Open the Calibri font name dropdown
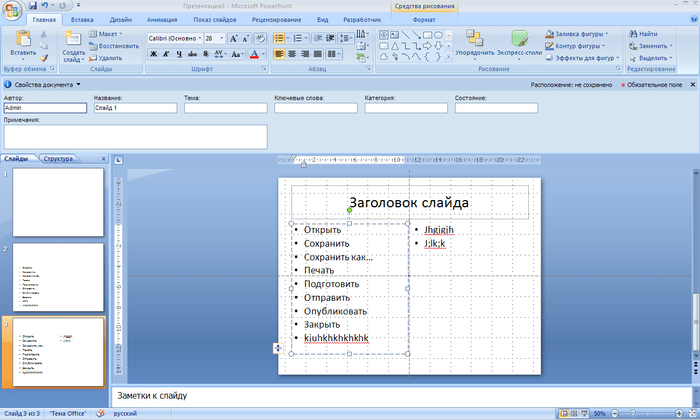700x420 pixels. [199, 38]
